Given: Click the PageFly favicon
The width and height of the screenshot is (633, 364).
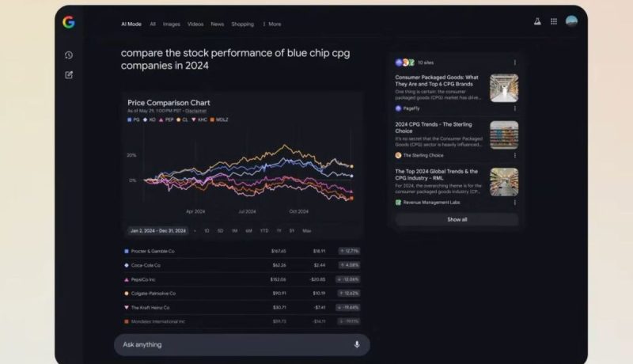Looking at the screenshot, I should click(398, 108).
